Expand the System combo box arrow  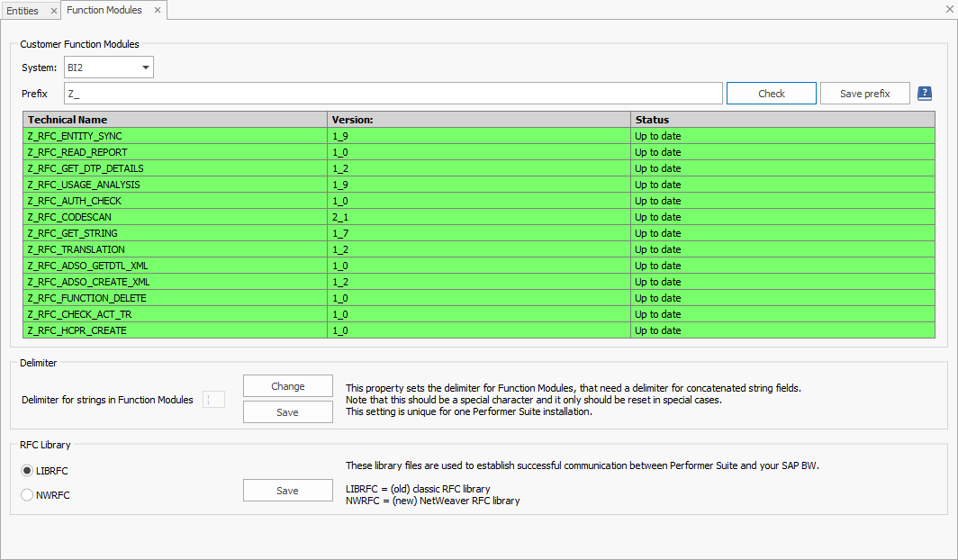(144, 67)
